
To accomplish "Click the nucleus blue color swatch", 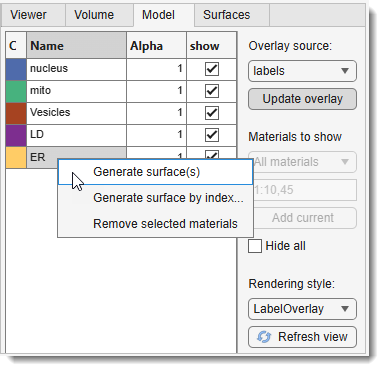I will pyautogui.click(x=16, y=69).
